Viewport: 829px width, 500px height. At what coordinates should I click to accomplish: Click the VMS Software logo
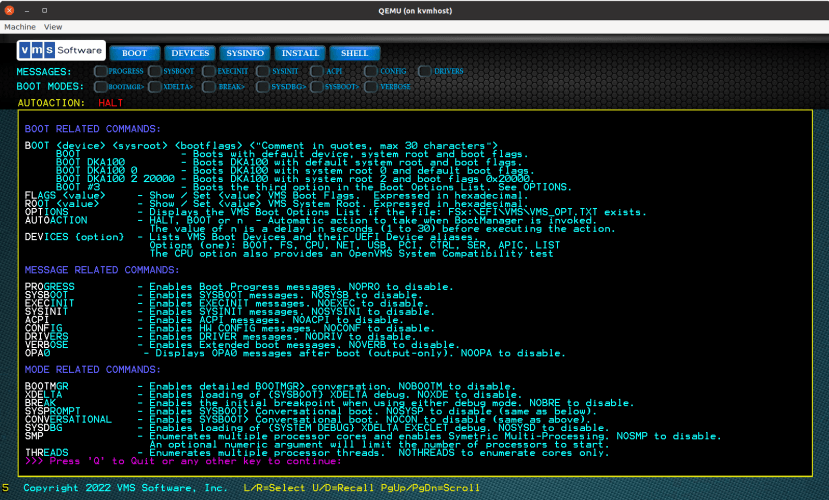click(x=61, y=50)
